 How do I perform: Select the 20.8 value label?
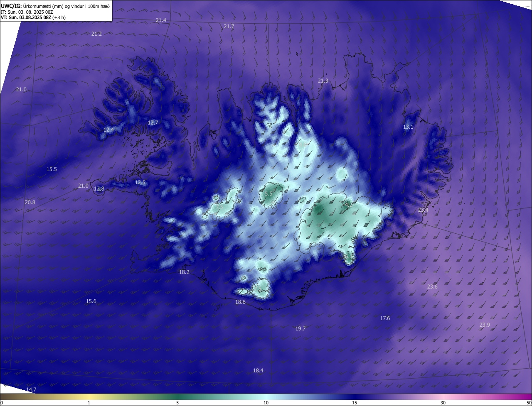(x=30, y=202)
